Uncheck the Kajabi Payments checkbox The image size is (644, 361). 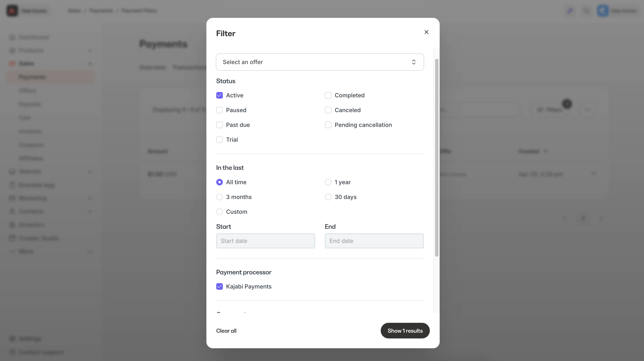[x=220, y=286]
